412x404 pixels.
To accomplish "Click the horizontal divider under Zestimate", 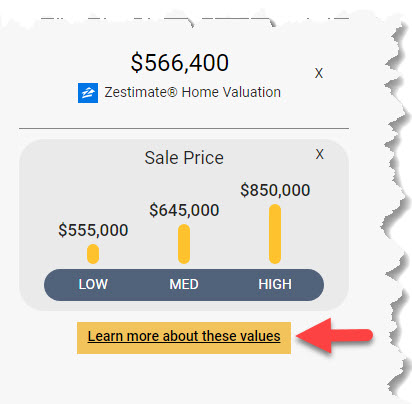I will (184, 128).
